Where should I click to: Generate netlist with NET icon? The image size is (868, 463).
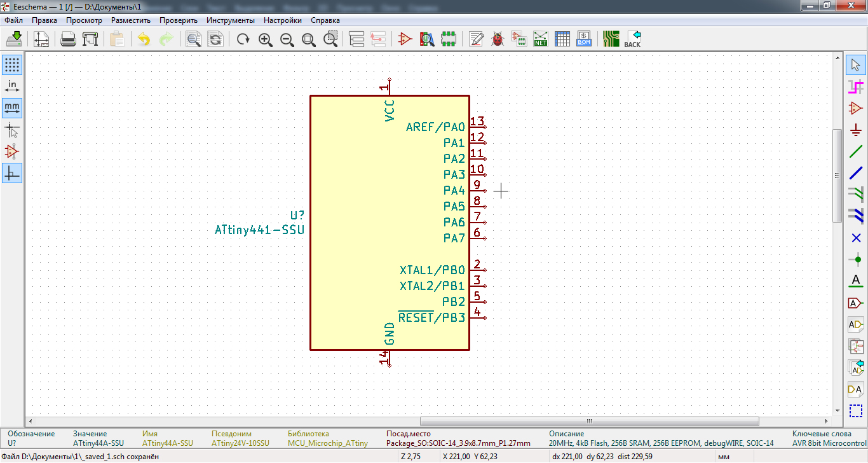541,39
